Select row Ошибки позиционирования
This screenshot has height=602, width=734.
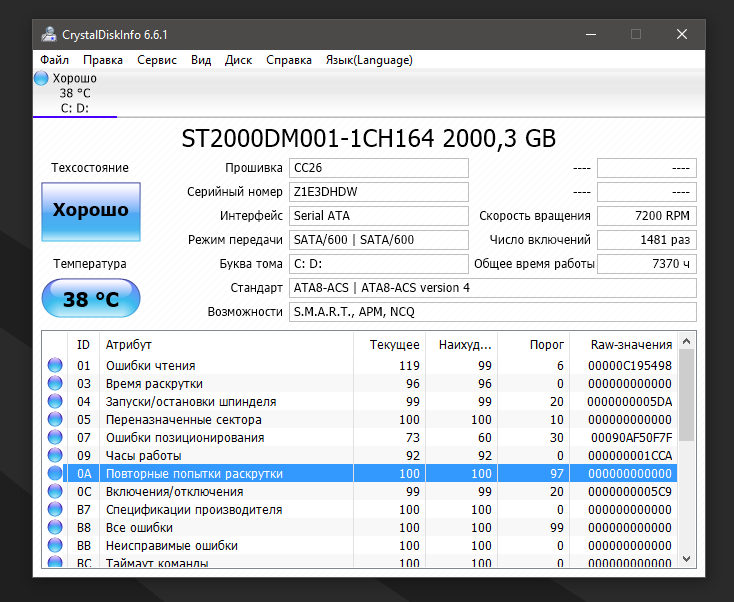360,437
